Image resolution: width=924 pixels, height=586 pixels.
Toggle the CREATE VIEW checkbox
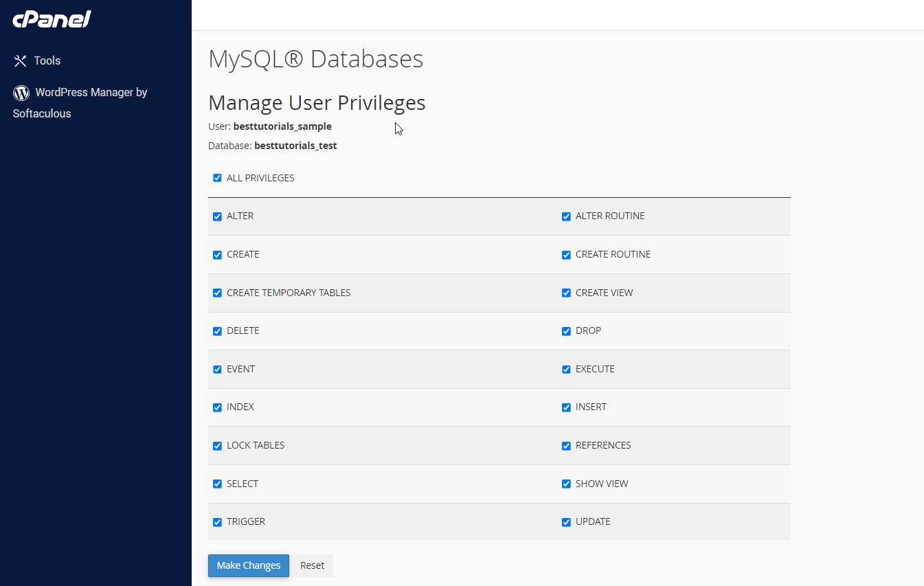566,293
